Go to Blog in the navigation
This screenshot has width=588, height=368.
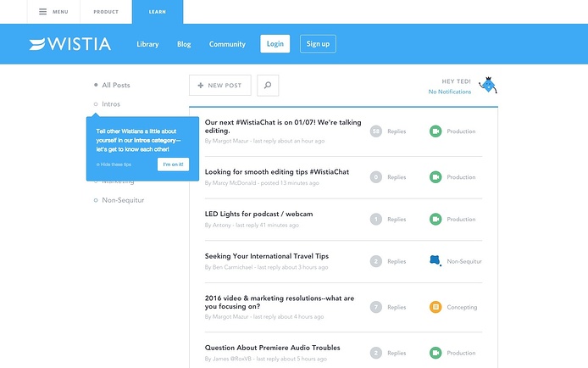coord(184,44)
